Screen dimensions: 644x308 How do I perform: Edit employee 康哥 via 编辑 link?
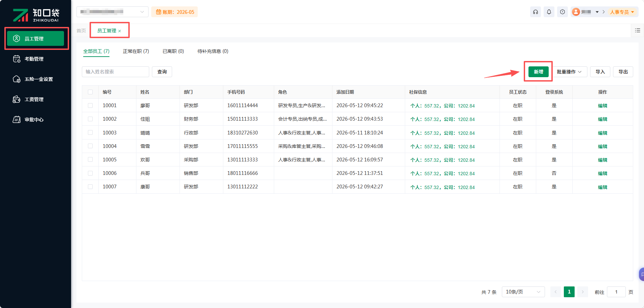[603, 187]
